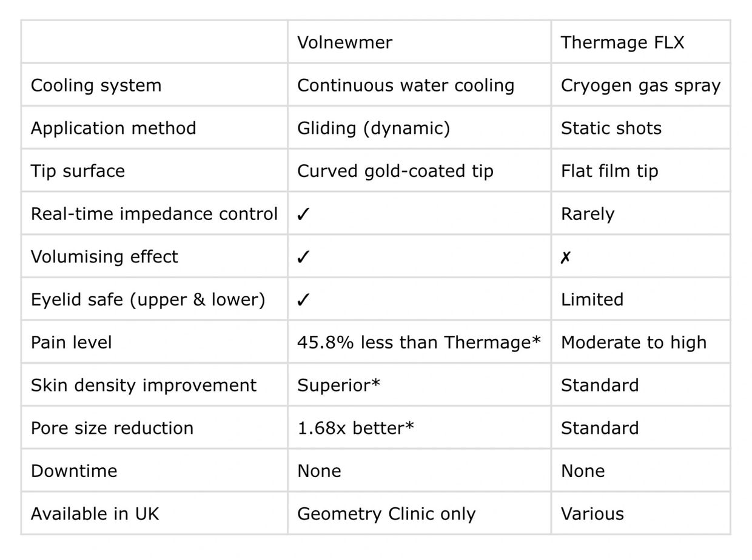Select the Moderate to high cell
This screenshot has height=560, width=752.
coord(633,342)
